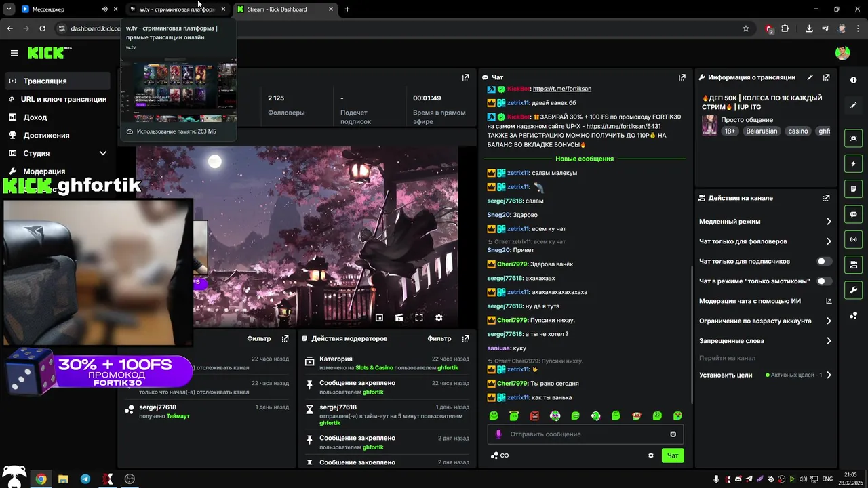Enter fullscreen on the video player
The image size is (868, 488).
419,317
